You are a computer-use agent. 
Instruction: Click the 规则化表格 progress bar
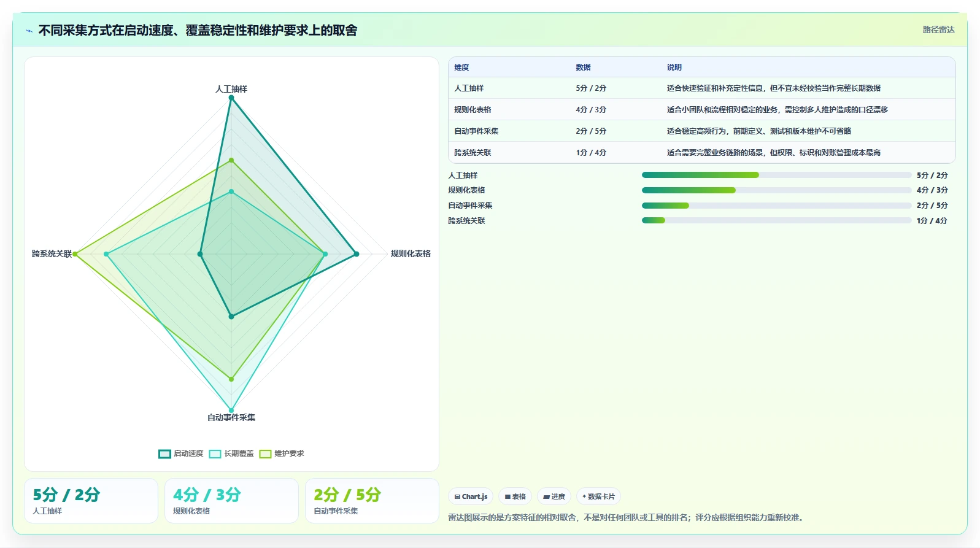[x=776, y=190]
